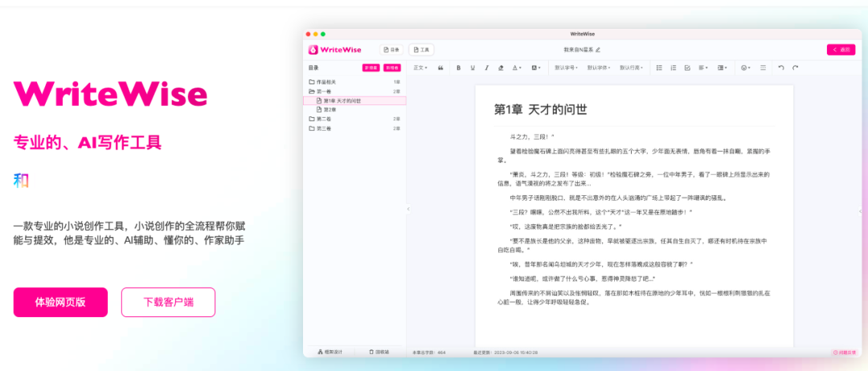Image resolution: width=868 pixels, height=371 pixels.
Task: Open 回收站 at sidebar bottom
Action: coord(379,353)
